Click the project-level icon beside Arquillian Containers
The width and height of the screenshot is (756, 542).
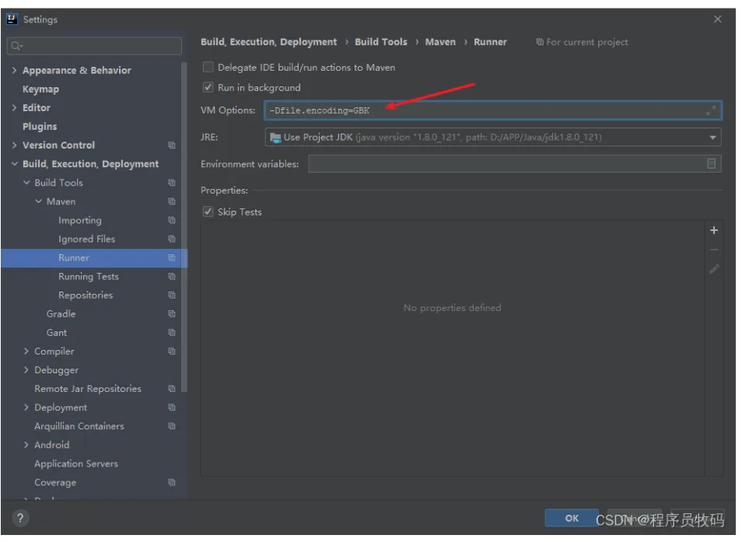coord(172,426)
